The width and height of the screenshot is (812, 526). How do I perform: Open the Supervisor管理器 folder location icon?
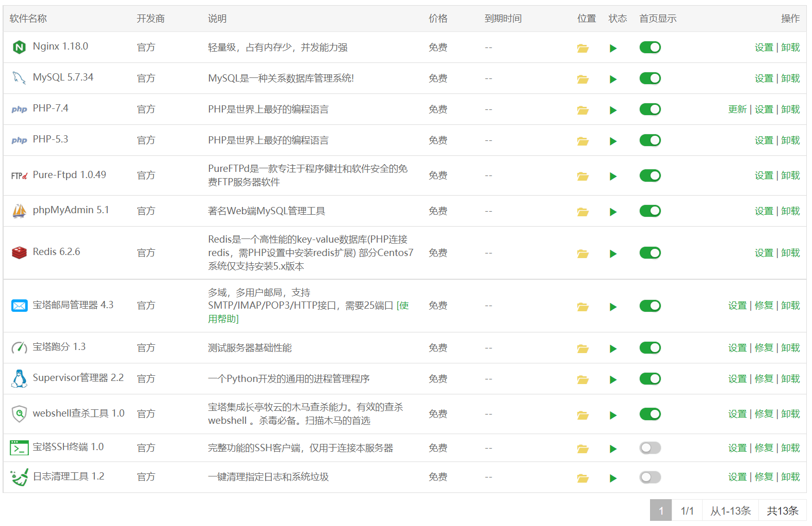(x=583, y=379)
